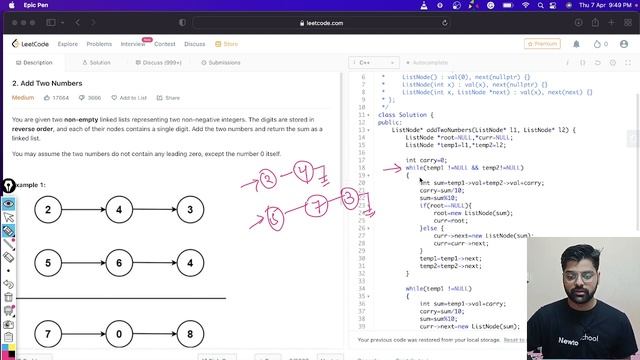Open the Epic Pen clipboard tool
Image resolution: width=640 pixels, height=360 pixels.
[9, 338]
